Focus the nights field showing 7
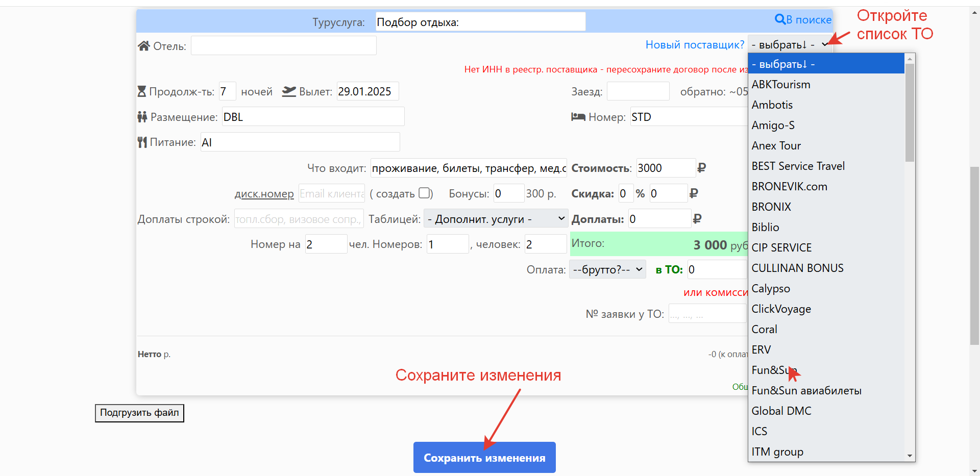Viewport: 980px width, 476px height. 228,91
